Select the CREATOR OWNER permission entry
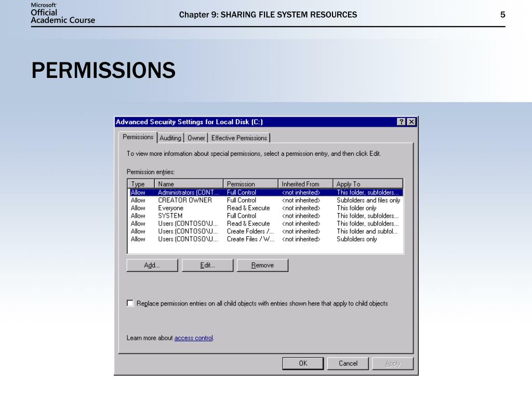Viewport: 532px width, 399px height. coord(266,200)
